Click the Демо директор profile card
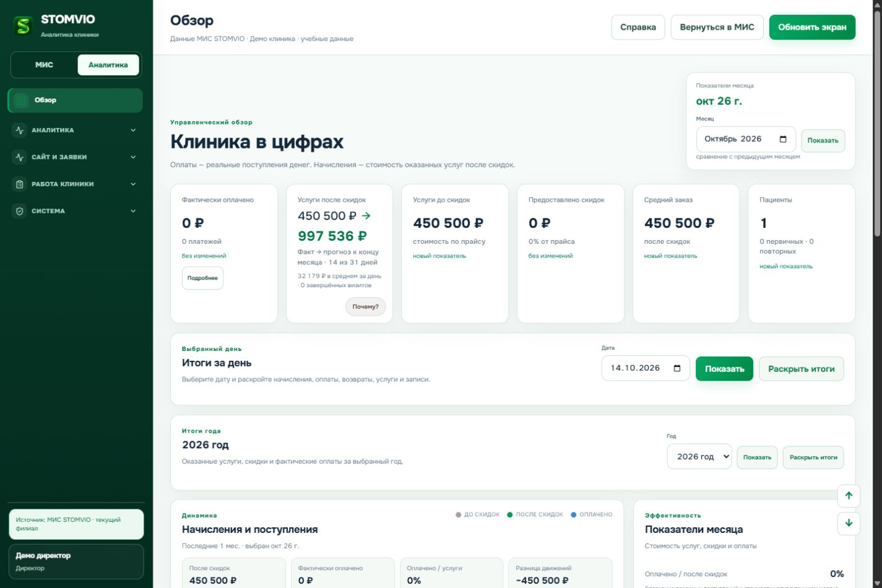Screen dimensions: 882x588 click(76, 561)
